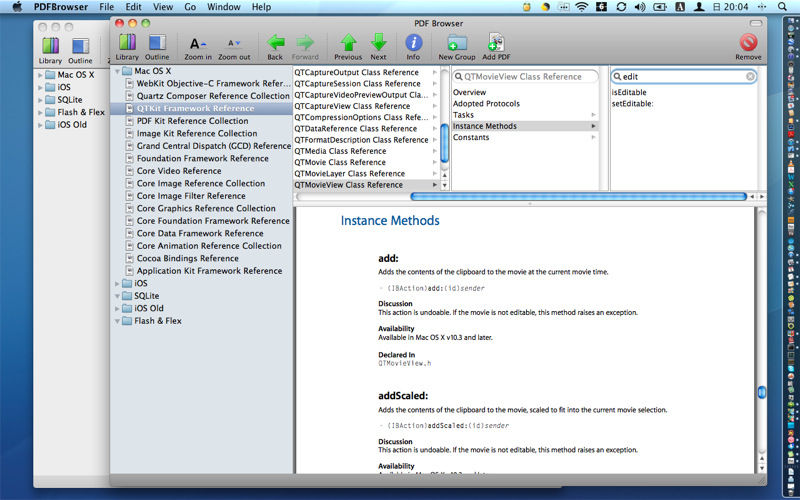Click the Outline toolbar icon in front window
This screenshot has width=800, height=500.
coord(157,43)
